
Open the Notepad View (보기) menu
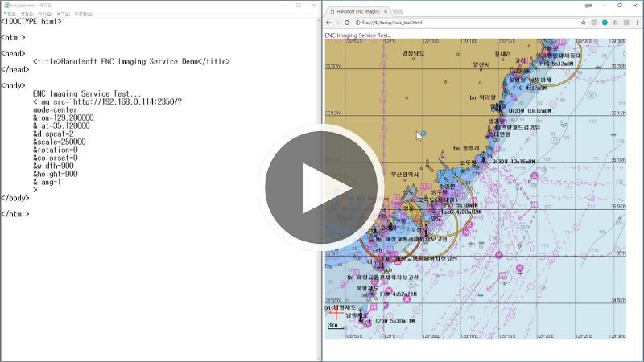tap(62, 14)
